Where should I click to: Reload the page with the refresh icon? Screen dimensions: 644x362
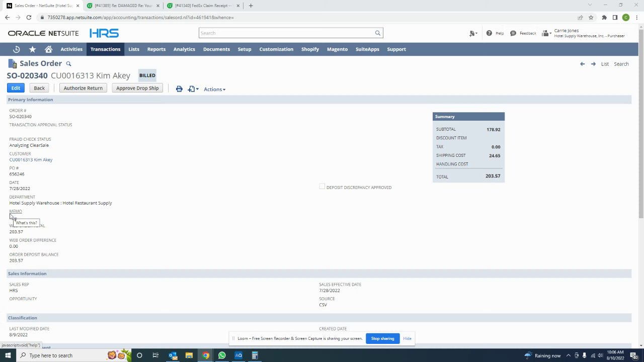(29, 18)
